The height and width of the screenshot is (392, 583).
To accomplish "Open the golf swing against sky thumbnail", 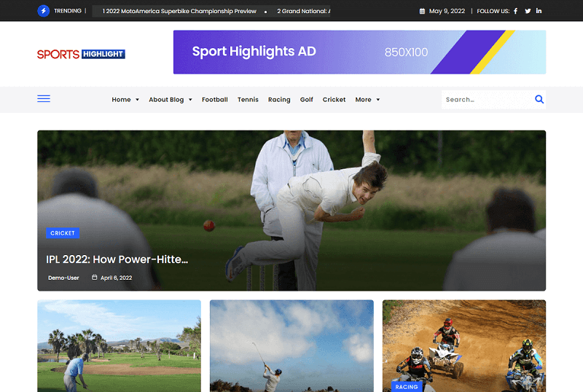I will click(x=291, y=346).
